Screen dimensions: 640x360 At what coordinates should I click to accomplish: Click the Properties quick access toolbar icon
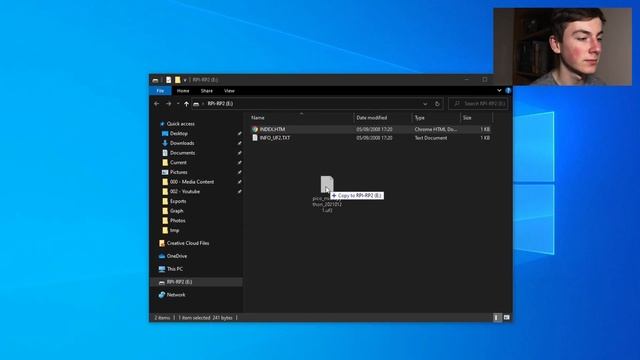coord(168,80)
